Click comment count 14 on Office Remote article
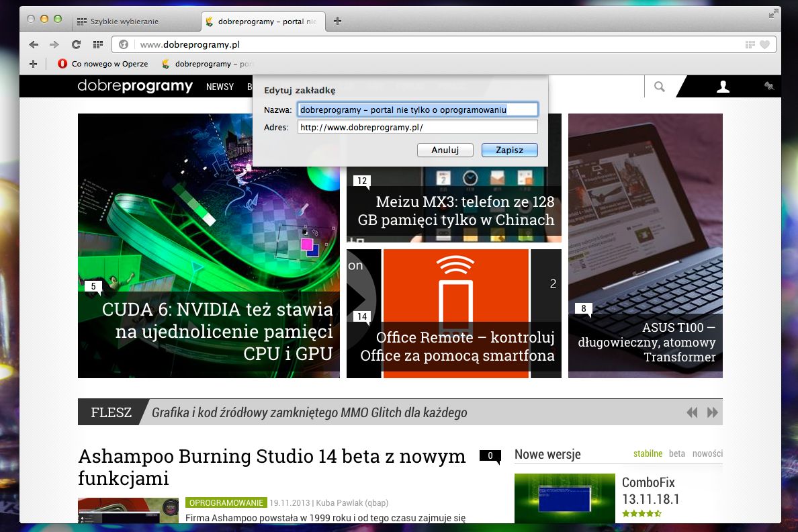This screenshot has height=532, width=798. coord(362,316)
